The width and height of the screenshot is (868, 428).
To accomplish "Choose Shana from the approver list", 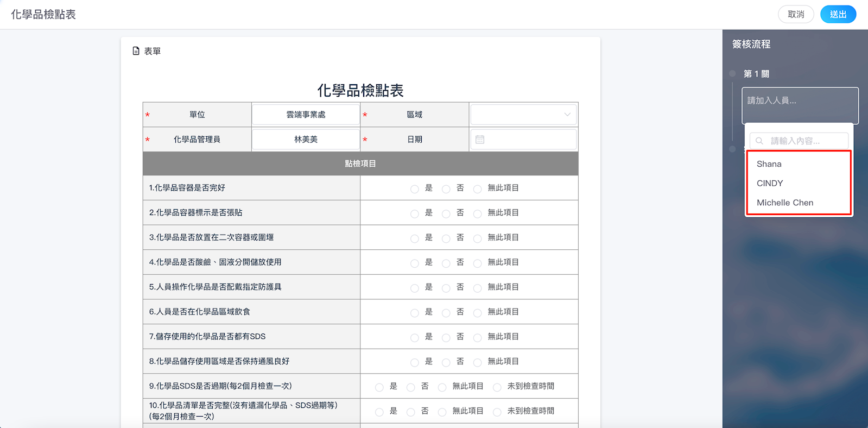I will click(x=769, y=164).
